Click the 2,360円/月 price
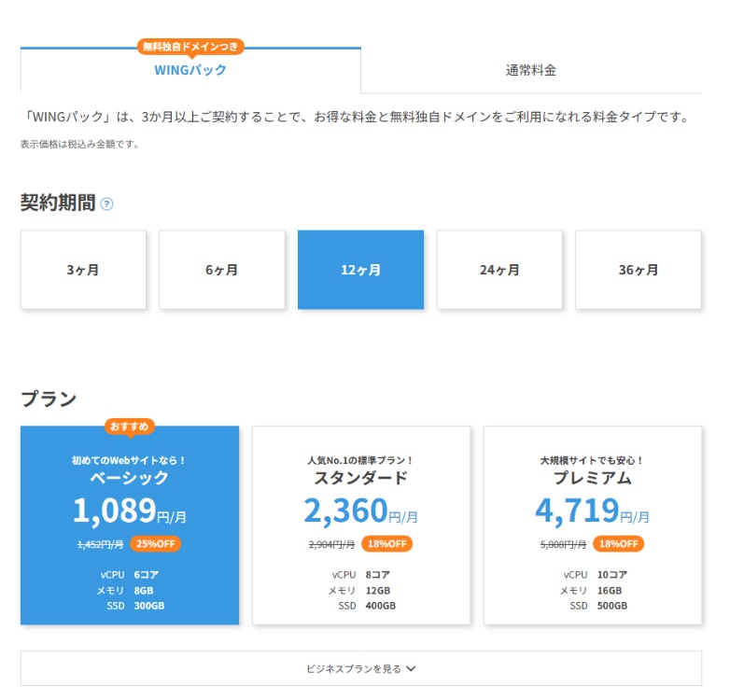730x700 pixels. click(x=361, y=511)
